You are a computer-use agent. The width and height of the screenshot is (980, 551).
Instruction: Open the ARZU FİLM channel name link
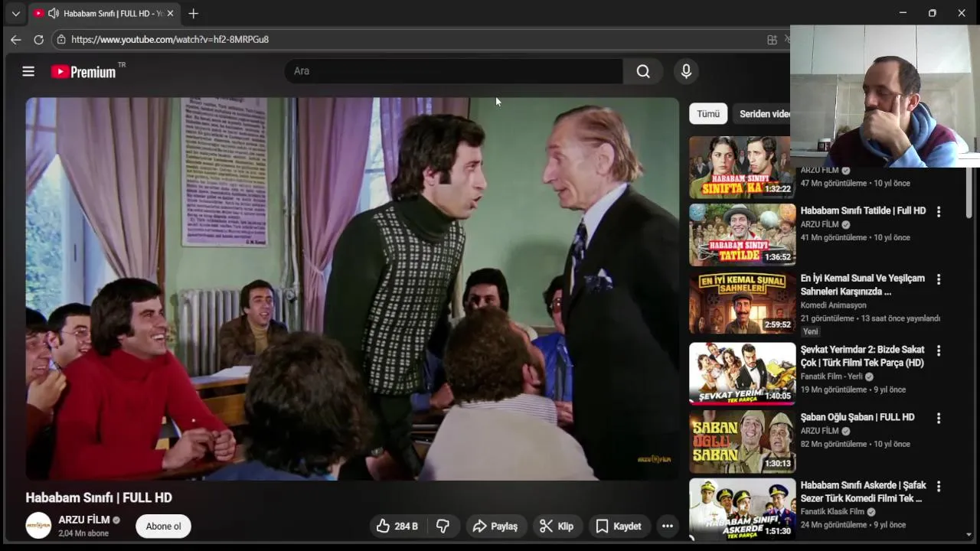click(84, 520)
